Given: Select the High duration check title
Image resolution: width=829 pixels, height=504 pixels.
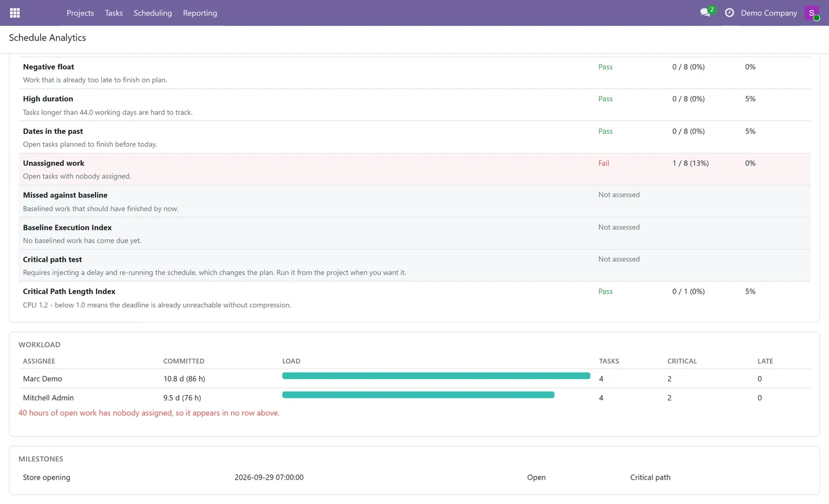Looking at the screenshot, I should pos(48,99).
